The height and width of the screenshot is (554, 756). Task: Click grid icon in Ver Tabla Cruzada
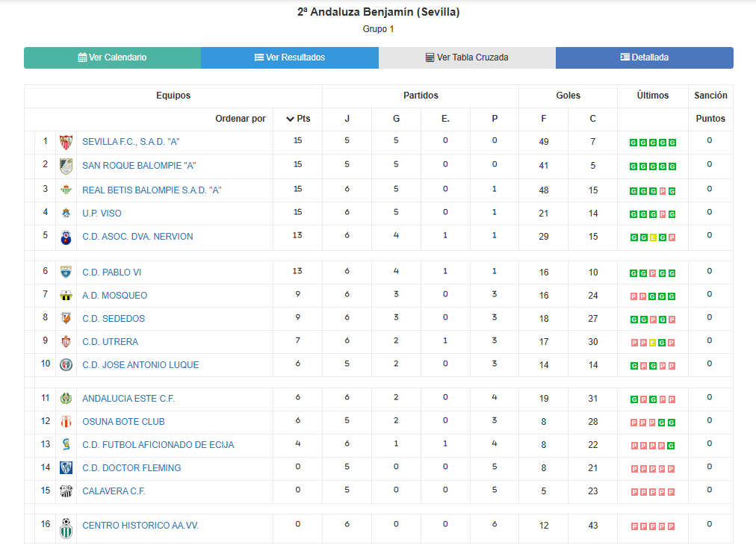[430, 57]
